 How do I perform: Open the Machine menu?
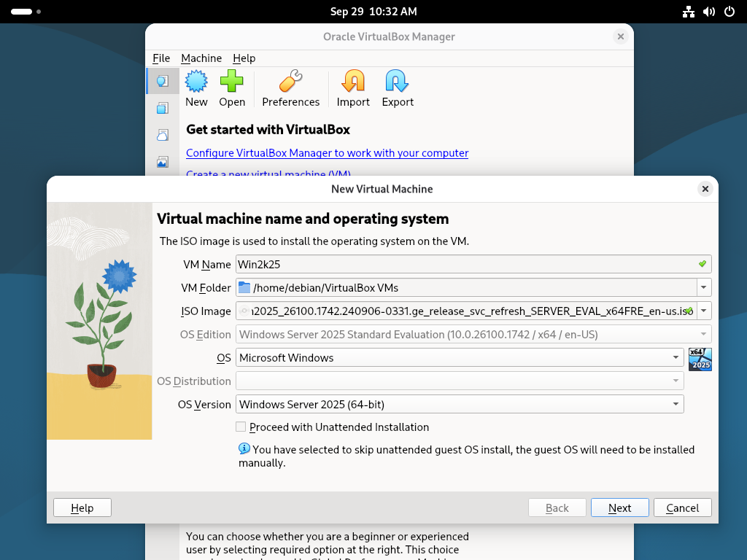201,58
